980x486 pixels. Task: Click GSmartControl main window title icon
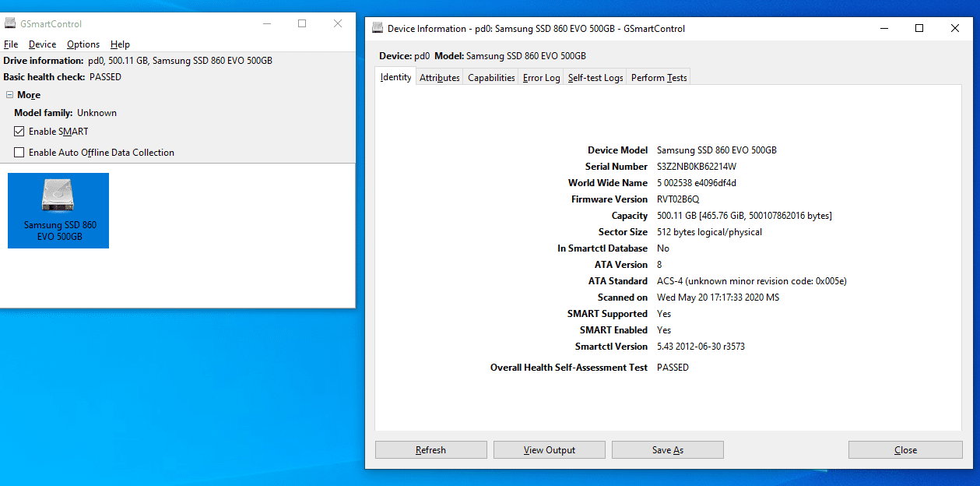click(10, 24)
